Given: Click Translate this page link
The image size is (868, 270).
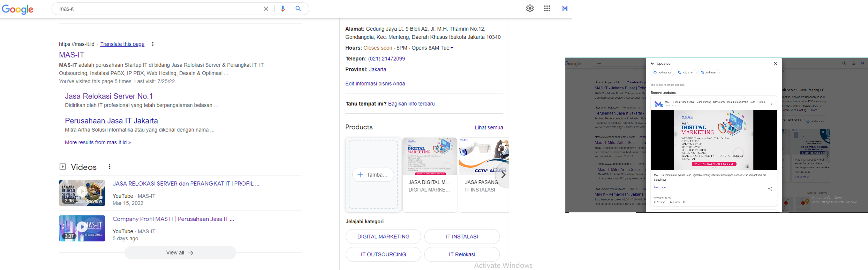Looking at the screenshot, I should point(122,44).
